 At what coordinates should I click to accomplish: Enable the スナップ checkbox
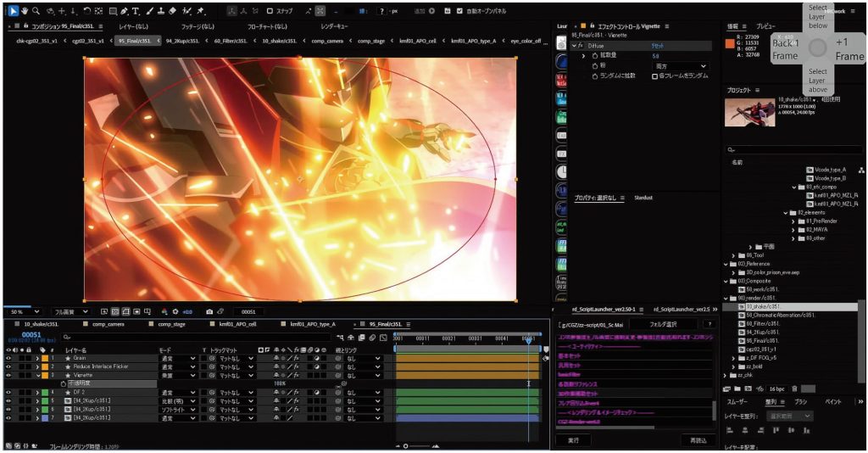click(270, 10)
